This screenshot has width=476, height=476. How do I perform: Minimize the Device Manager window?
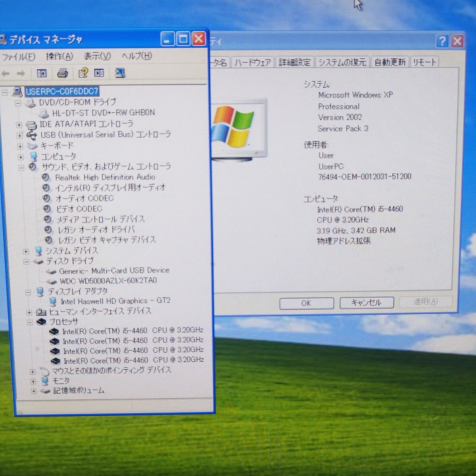click(167, 39)
